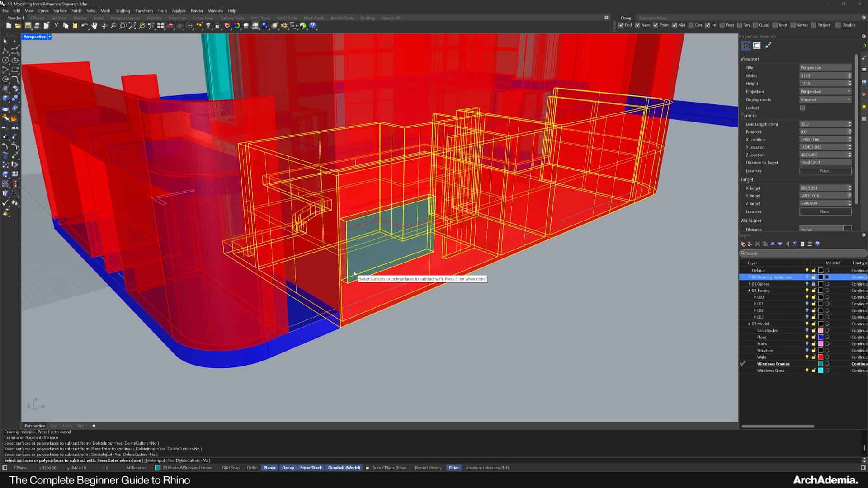Open the Display mode Ghosted dropdown
This screenshot has width=868, height=488.
826,100
